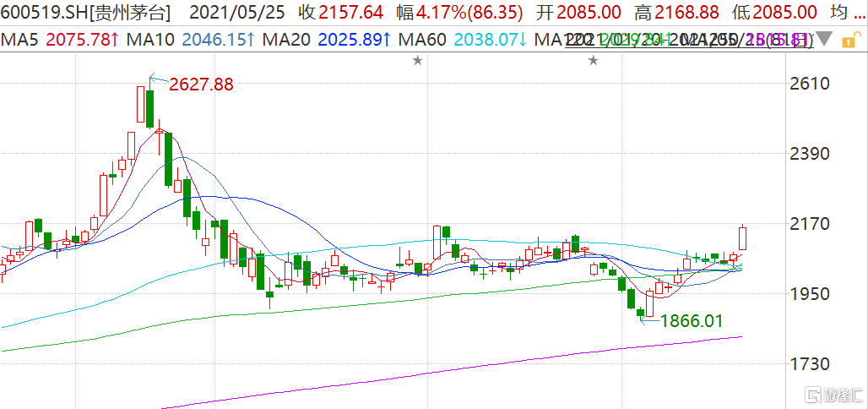The image size is (868, 409).
Task: Click the high price 2168.88
Action: point(687,12)
